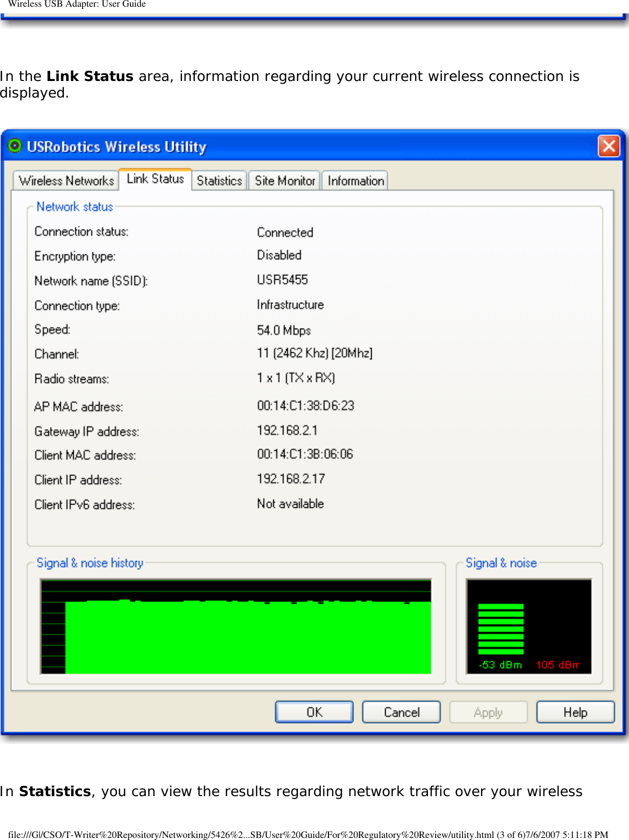Select gateway IP 192.168.2.1
The height and width of the screenshot is (840, 629).
pyautogui.click(x=287, y=430)
